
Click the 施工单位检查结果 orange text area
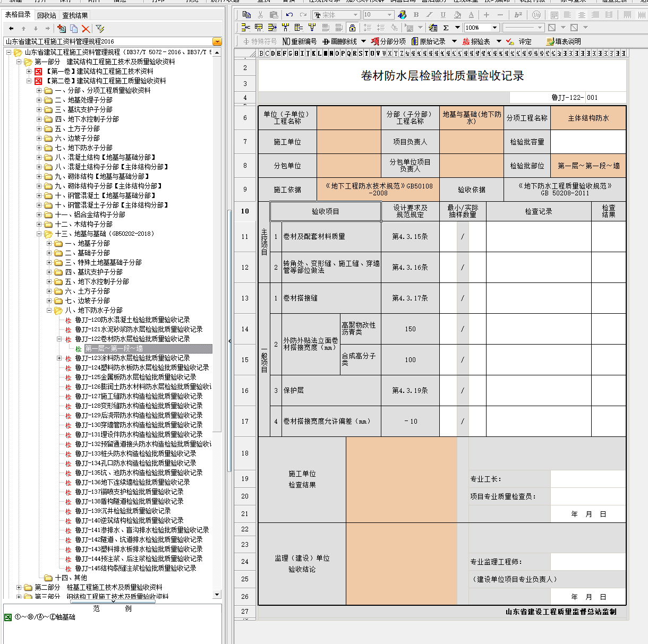(402, 479)
